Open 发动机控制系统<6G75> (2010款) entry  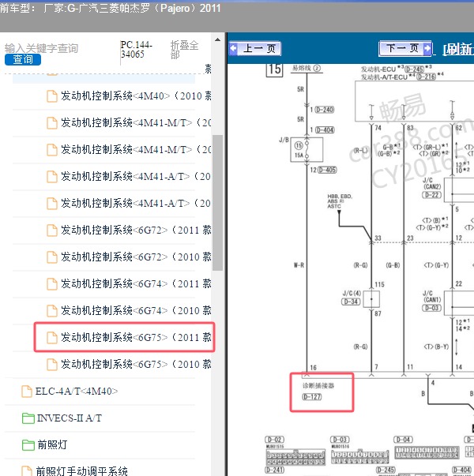coord(136,364)
